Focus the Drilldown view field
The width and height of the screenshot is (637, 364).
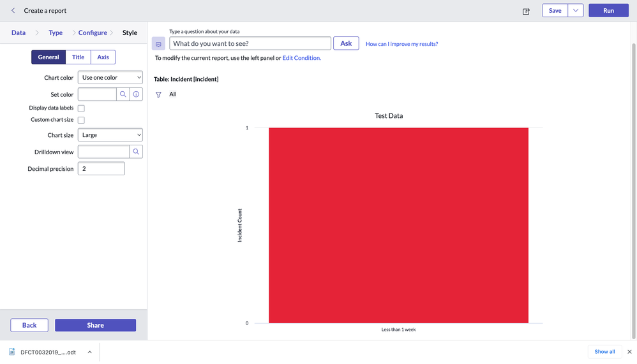tap(103, 152)
